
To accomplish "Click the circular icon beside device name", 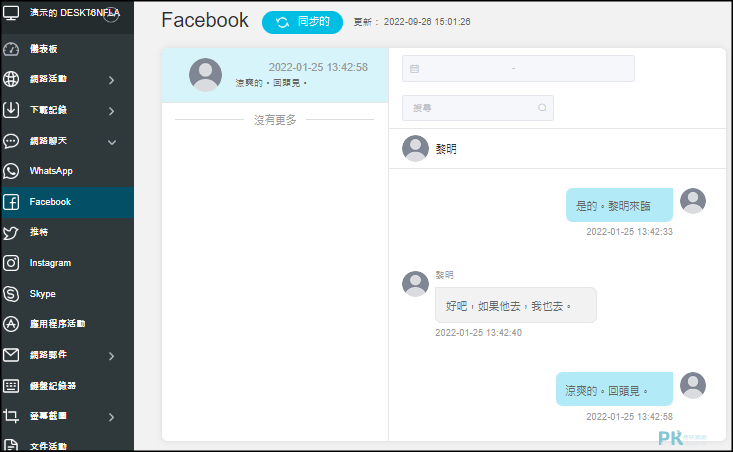I will (111, 14).
